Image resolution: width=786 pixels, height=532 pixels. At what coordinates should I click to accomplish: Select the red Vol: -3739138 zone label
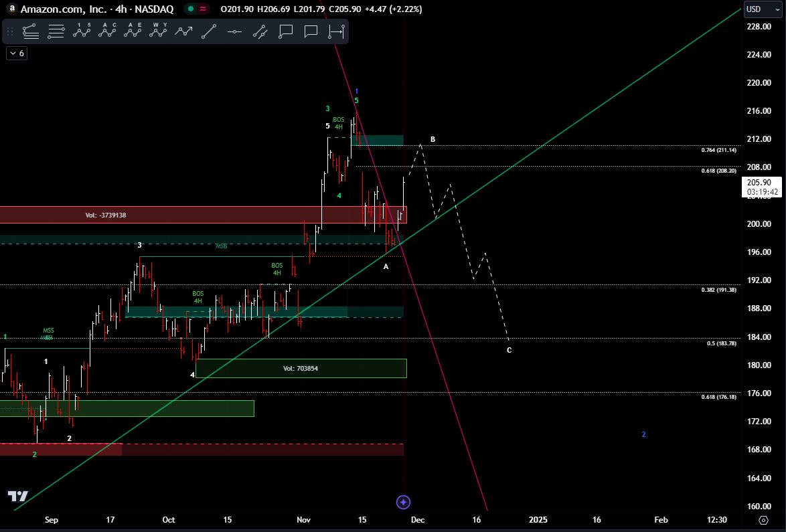pyautogui.click(x=106, y=215)
